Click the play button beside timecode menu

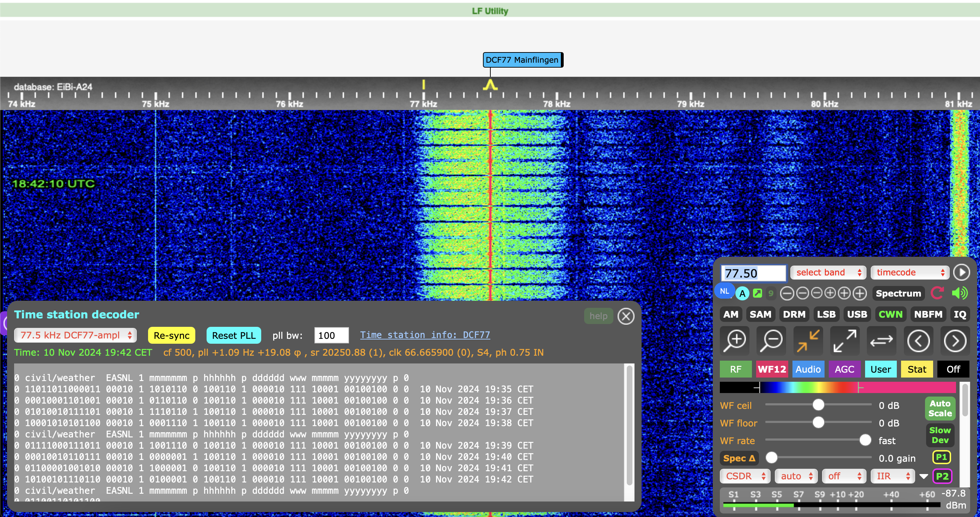tap(962, 272)
